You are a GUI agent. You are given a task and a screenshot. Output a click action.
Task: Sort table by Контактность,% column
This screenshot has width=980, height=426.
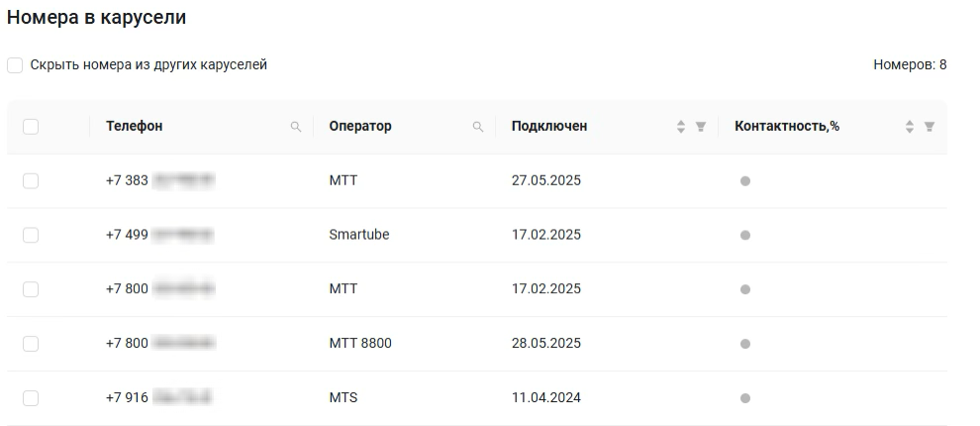coord(910,127)
